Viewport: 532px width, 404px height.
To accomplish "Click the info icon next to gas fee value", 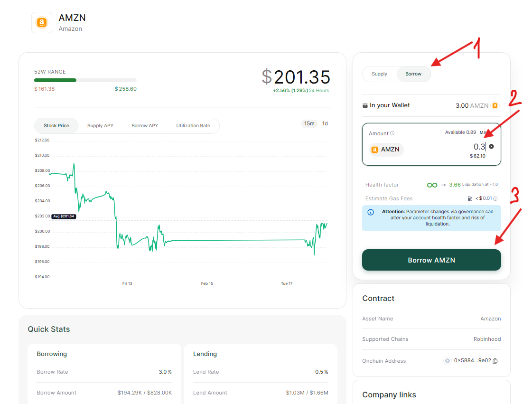I will coord(495,198).
